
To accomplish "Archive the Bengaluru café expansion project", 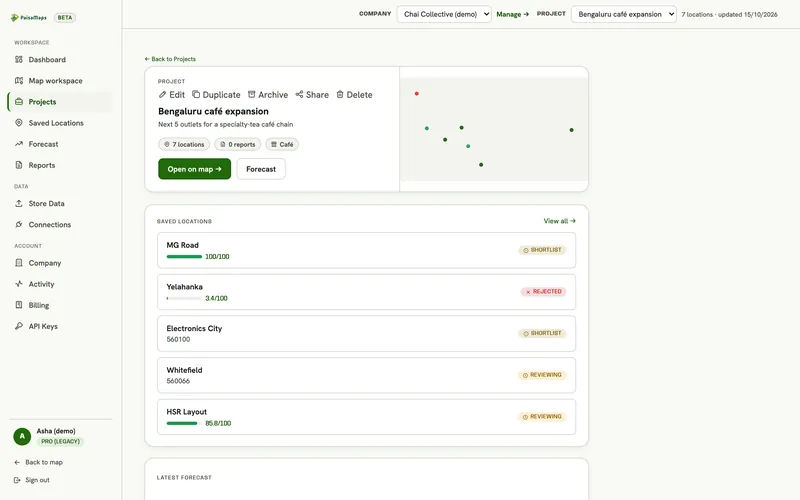I will [267, 94].
